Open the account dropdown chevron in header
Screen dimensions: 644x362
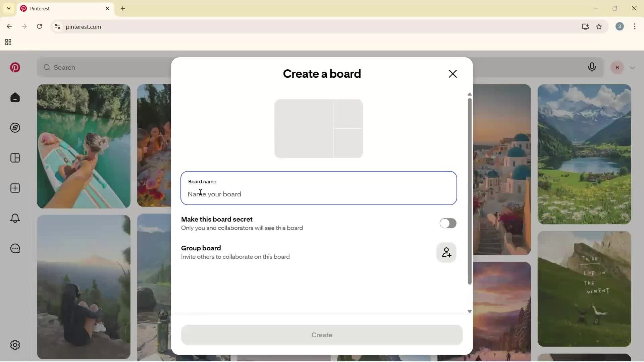click(x=633, y=67)
